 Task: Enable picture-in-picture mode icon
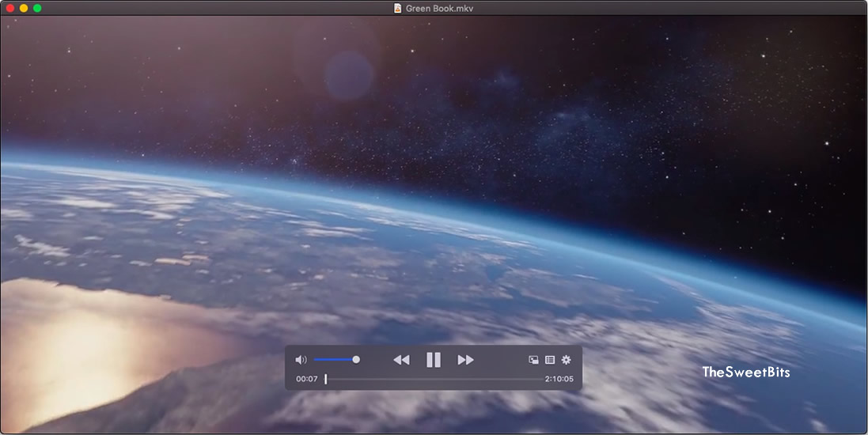(x=533, y=360)
